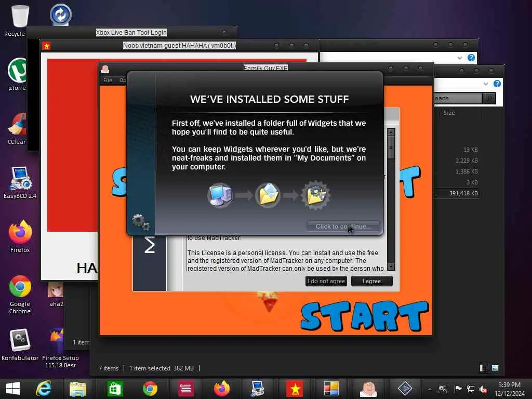
Task: Open the Windows Store taskbar icon
Action: pyautogui.click(x=115, y=389)
